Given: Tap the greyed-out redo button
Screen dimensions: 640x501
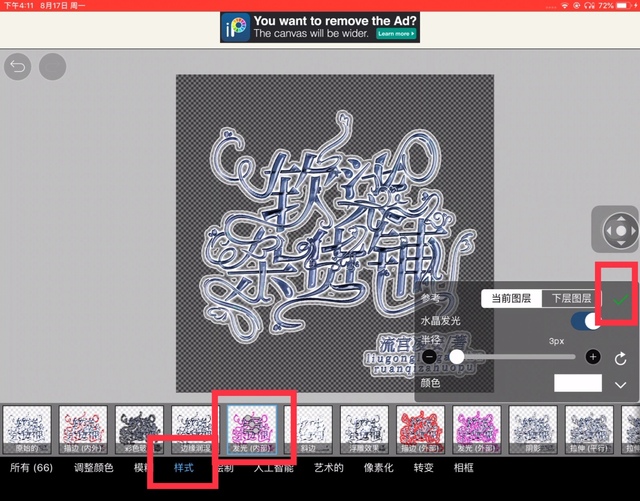Looking at the screenshot, I should click(52, 67).
